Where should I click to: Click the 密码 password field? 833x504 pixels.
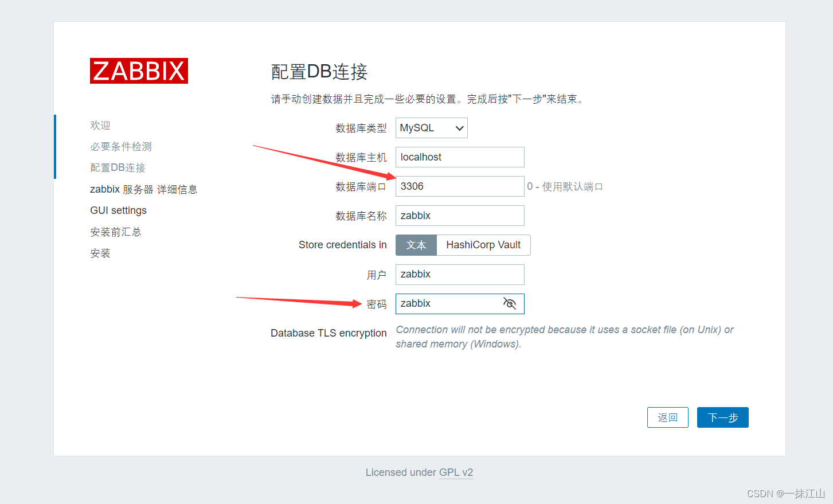[x=460, y=303]
